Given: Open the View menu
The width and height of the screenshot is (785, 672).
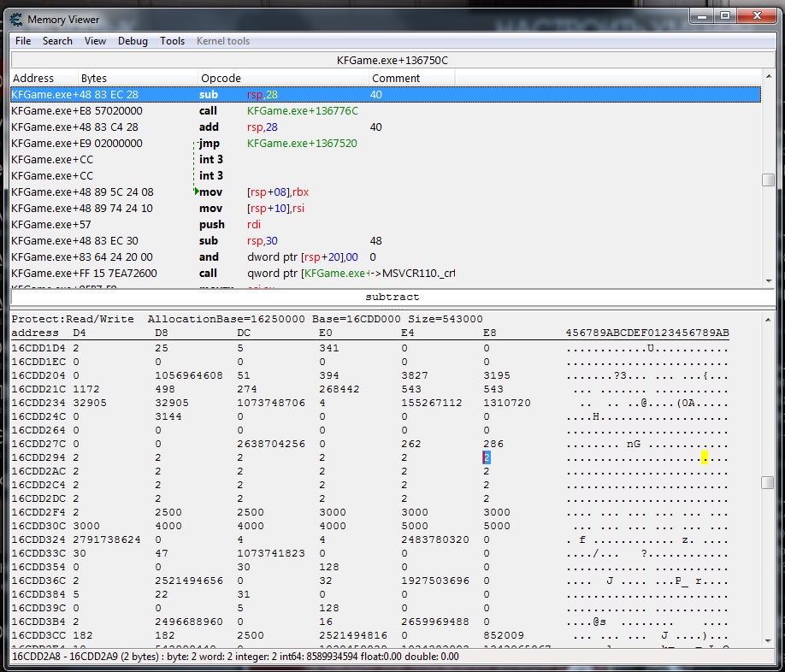Looking at the screenshot, I should [95, 41].
